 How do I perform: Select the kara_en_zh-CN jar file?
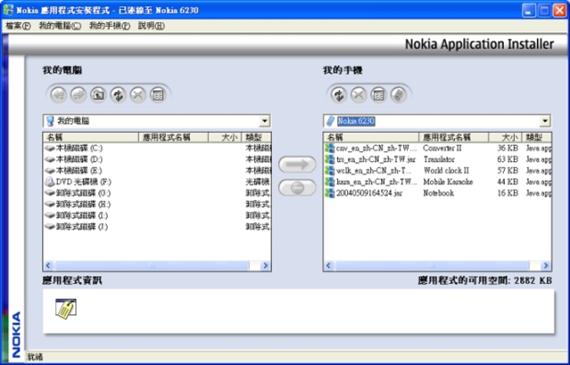click(371, 182)
